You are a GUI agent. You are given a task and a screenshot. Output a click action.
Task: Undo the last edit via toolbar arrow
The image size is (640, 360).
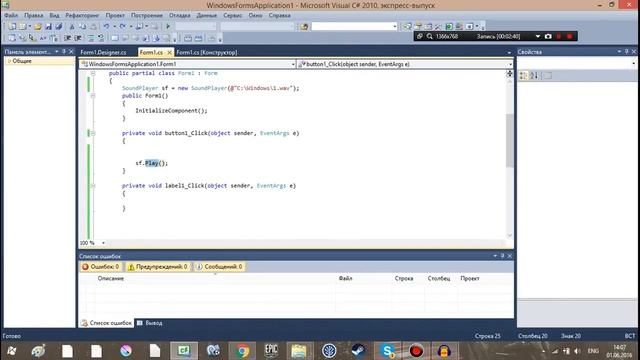click(106, 27)
